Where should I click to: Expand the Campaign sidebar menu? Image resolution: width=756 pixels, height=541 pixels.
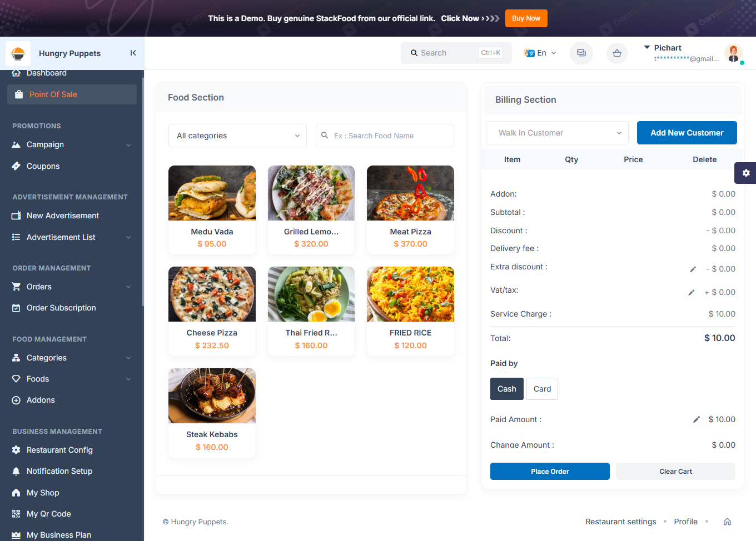pyautogui.click(x=72, y=144)
